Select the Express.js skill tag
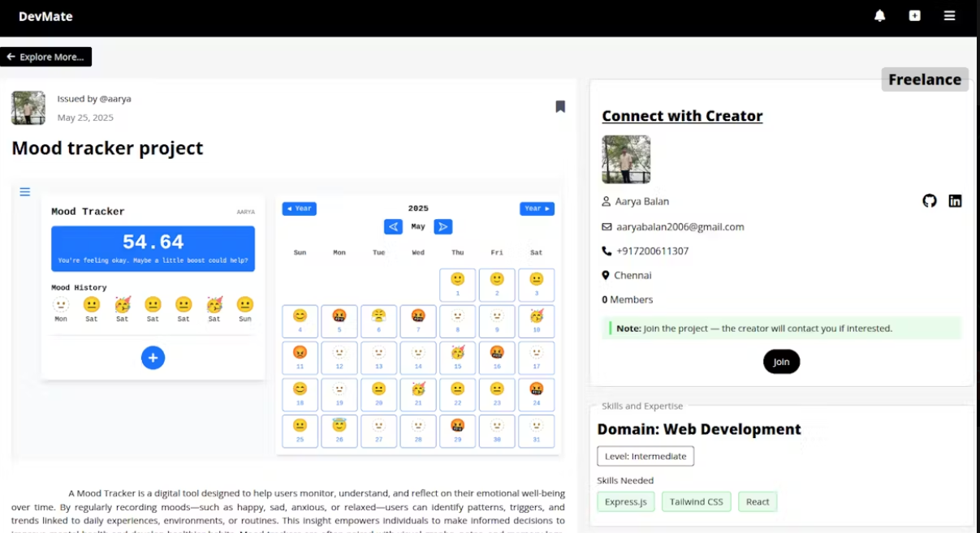Screen dimensions: 980x533 (625, 501)
